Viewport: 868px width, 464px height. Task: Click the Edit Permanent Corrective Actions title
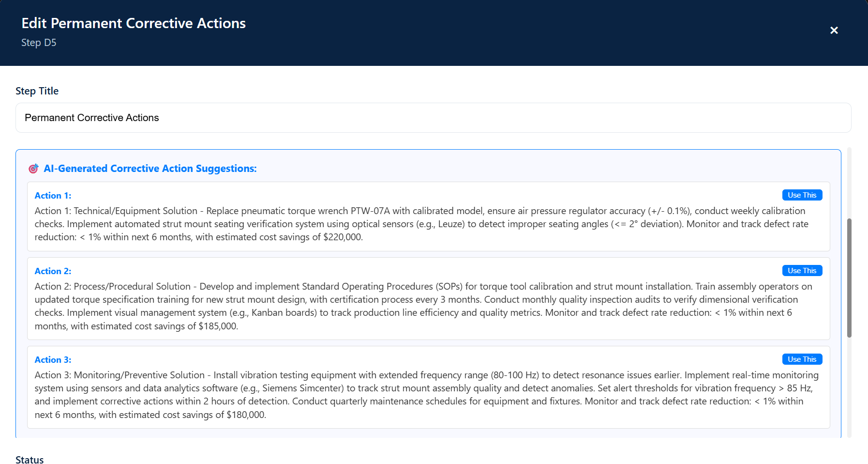coord(134,23)
